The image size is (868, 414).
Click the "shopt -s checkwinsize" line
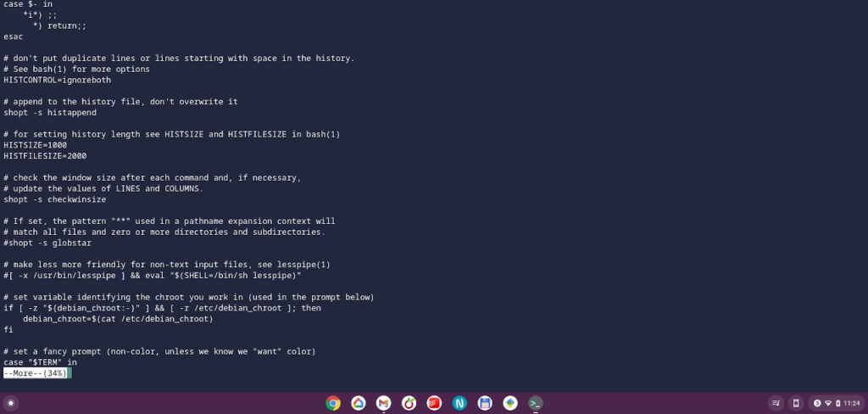(54, 199)
